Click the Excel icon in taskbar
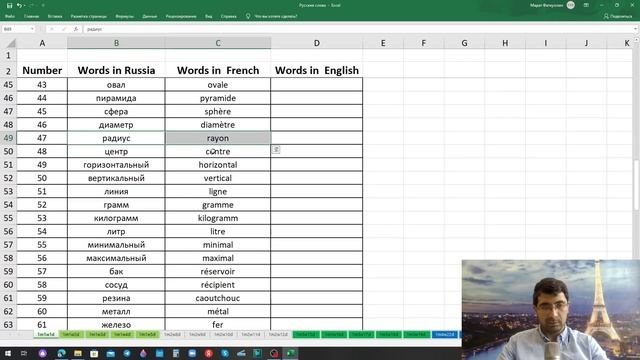 pos(291,353)
